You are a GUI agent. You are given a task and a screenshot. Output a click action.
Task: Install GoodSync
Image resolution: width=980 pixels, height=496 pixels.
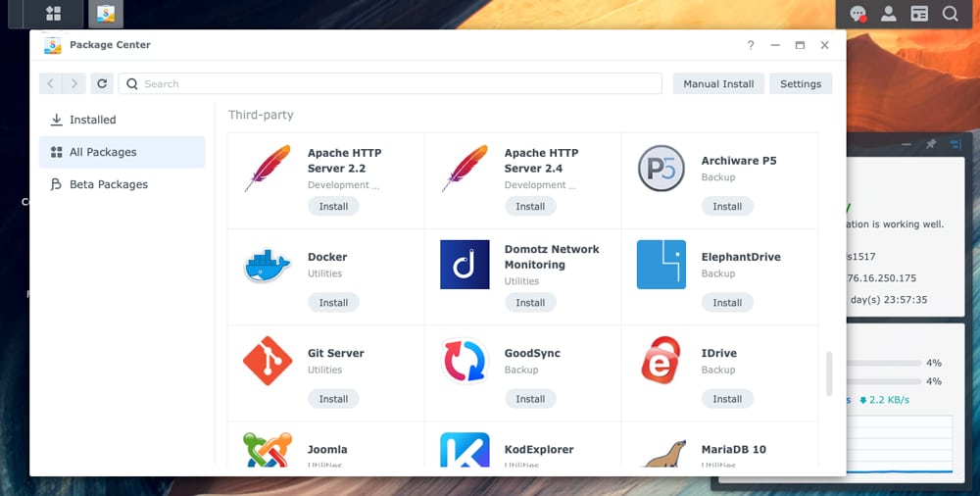[530, 399]
